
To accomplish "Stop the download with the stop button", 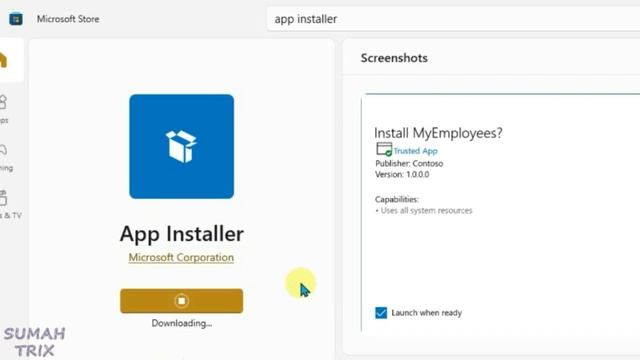I will (x=182, y=301).
